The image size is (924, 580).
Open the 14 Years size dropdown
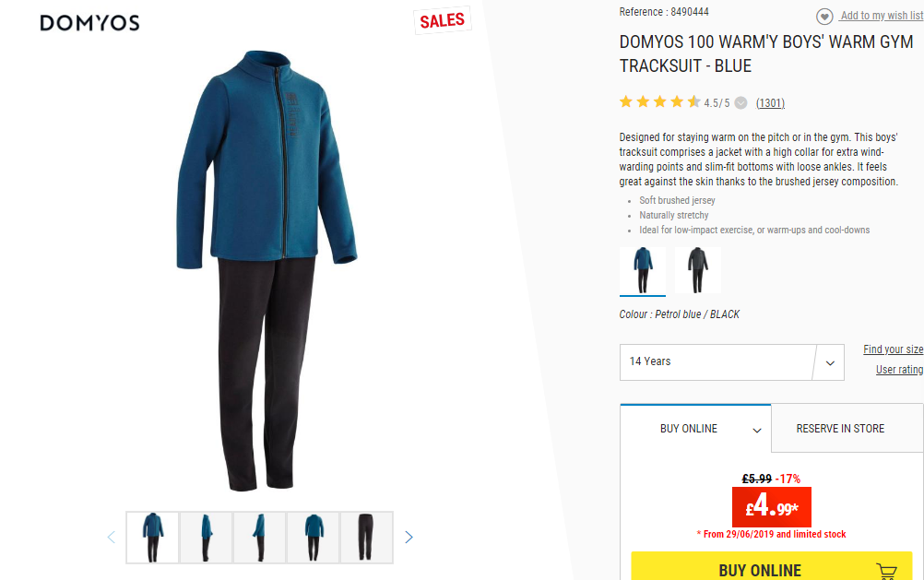(731, 361)
